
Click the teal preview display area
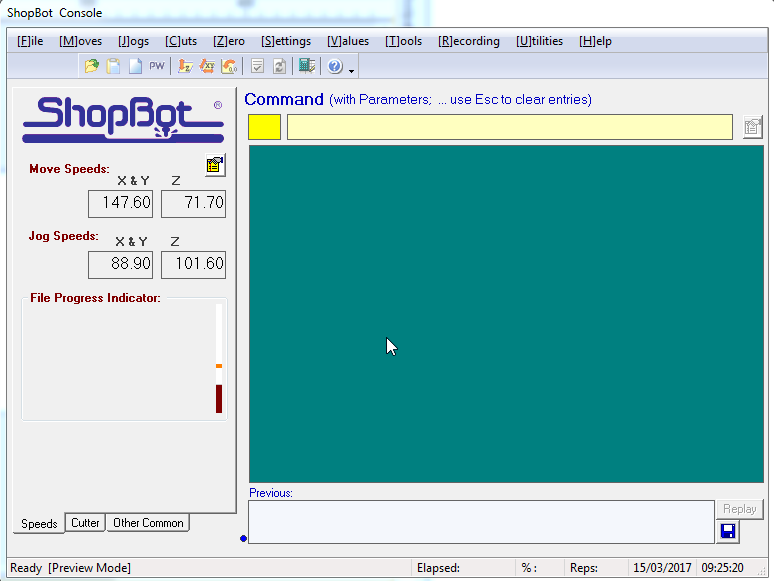(506, 314)
